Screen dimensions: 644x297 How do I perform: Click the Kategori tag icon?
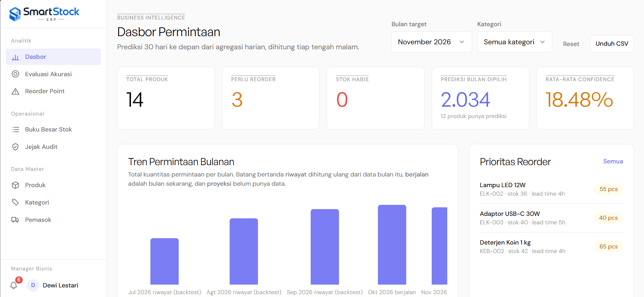15,202
